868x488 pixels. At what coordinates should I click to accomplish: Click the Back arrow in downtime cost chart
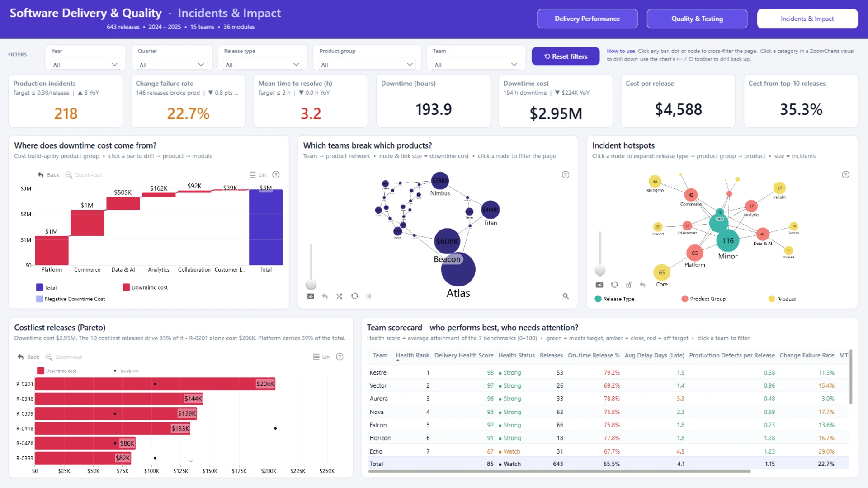click(41, 175)
